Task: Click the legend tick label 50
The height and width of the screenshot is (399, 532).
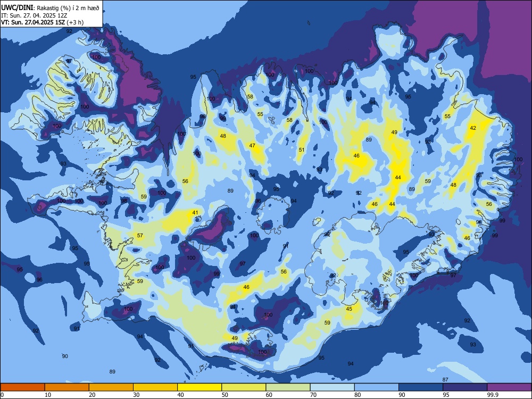Action: point(225,395)
